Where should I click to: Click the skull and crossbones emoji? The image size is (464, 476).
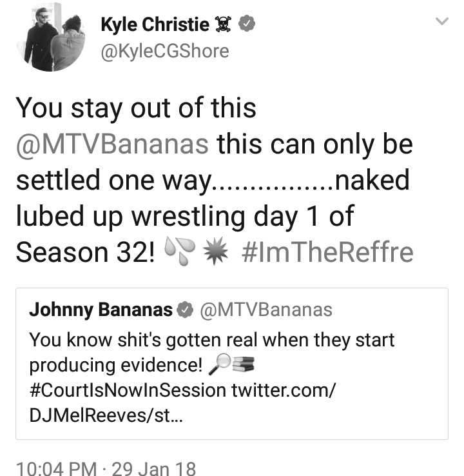pos(223,25)
